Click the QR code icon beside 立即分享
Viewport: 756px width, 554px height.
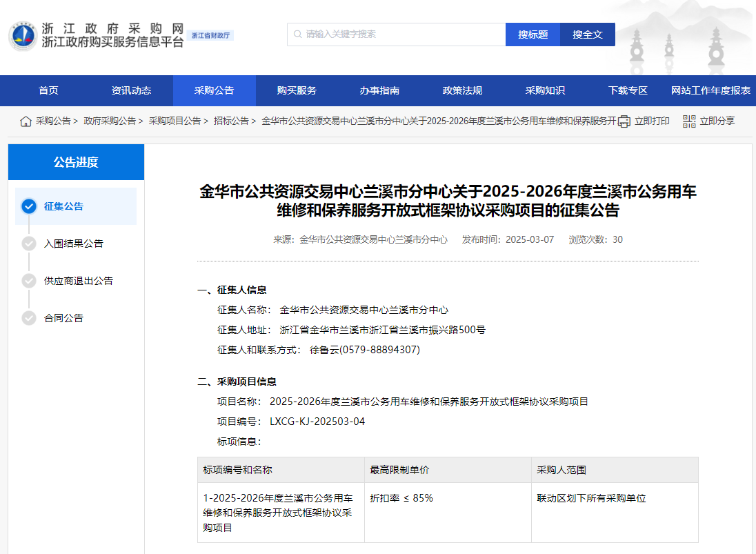pyautogui.click(x=688, y=121)
